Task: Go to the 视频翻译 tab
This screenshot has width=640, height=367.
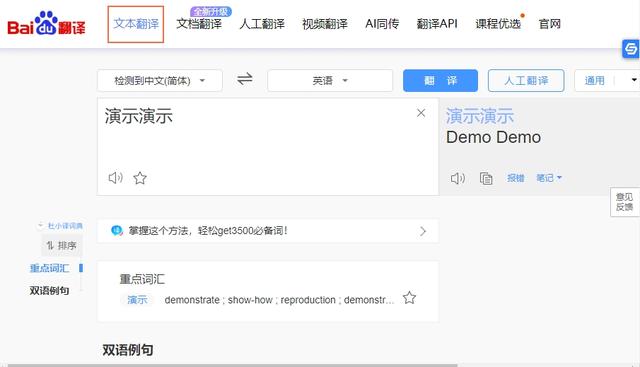Action: [325, 24]
